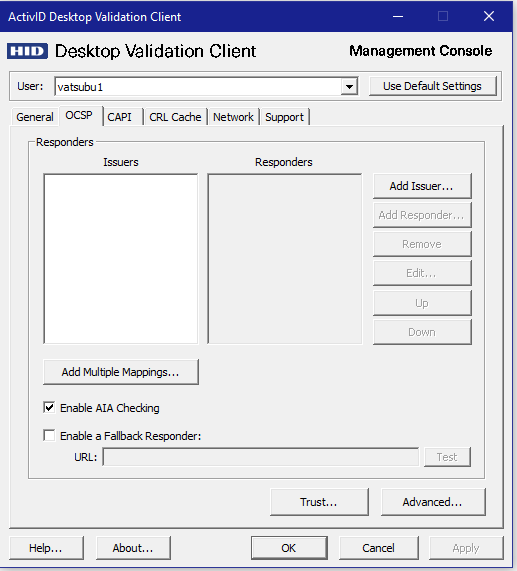Open the Support tab

(284, 117)
